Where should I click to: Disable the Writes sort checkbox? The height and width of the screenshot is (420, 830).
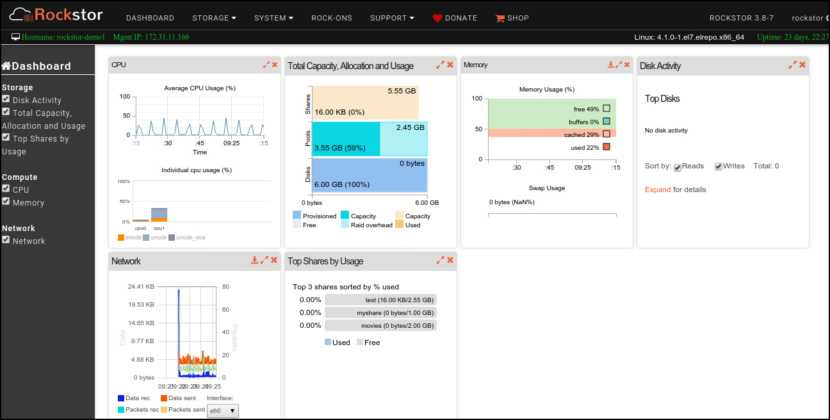(718, 166)
